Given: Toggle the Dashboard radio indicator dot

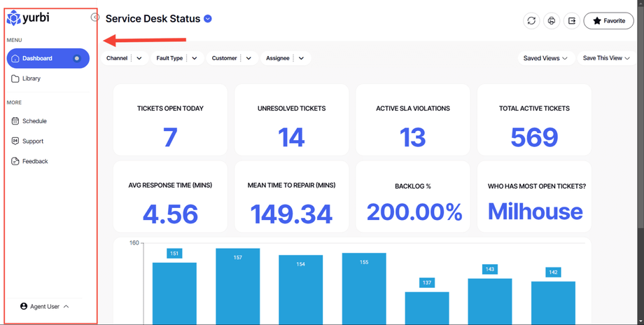Looking at the screenshot, I should click(x=77, y=58).
